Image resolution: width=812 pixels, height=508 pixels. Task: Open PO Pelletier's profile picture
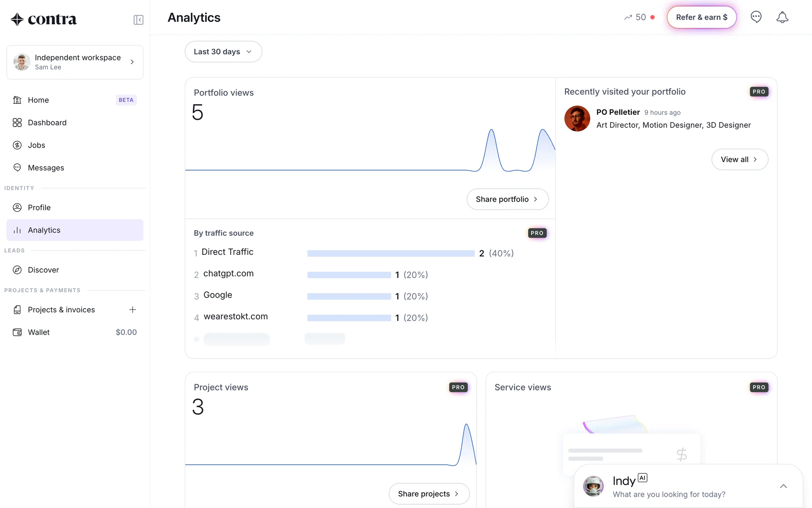[x=577, y=119]
